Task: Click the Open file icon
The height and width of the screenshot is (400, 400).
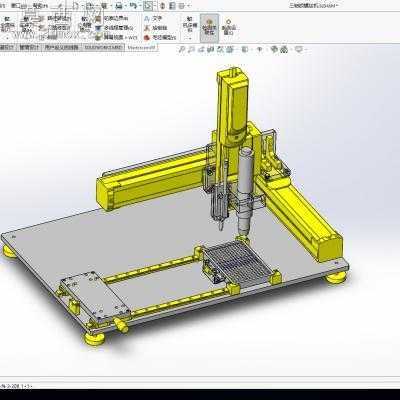Action: tap(90, 6)
